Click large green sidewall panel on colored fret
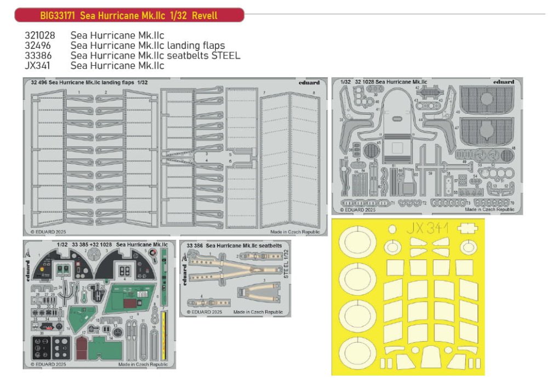 click(129, 299)
